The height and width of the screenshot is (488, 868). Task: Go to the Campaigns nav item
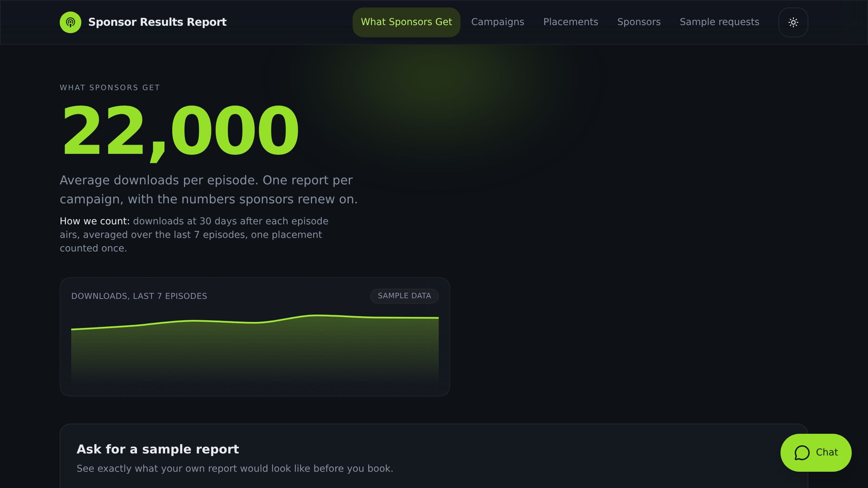coord(497,22)
